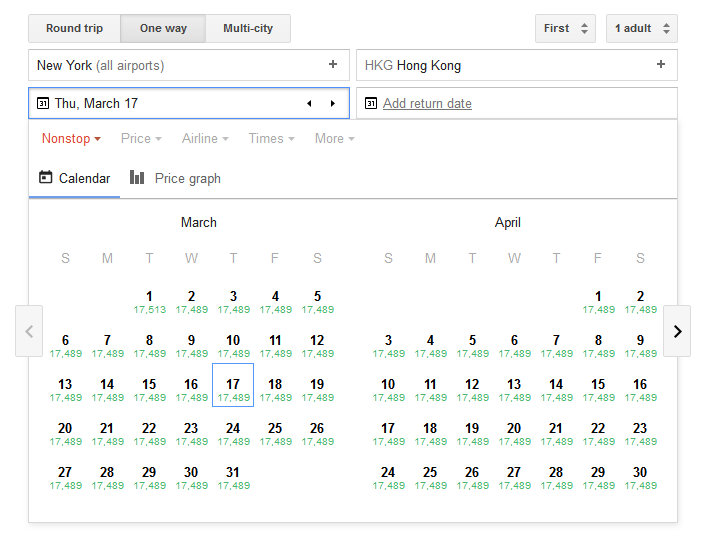Show earlier months with the left calendar chevron
This screenshot has height=542, width=706.
[x=29, y=331]
